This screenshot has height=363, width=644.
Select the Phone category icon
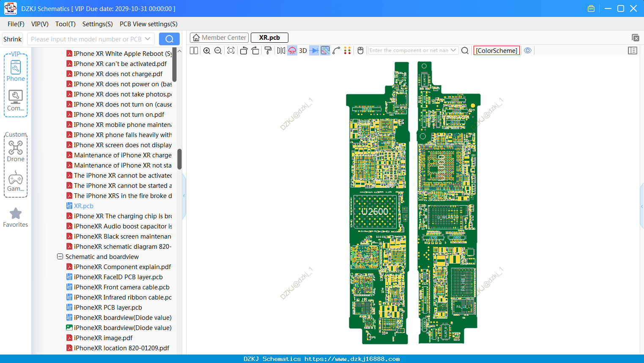[16, 71]
